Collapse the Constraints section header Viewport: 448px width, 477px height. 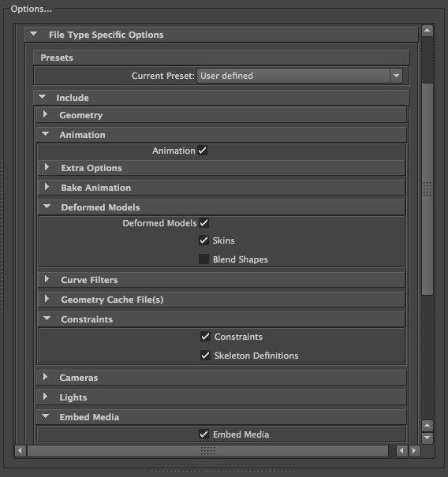(222, 319)
